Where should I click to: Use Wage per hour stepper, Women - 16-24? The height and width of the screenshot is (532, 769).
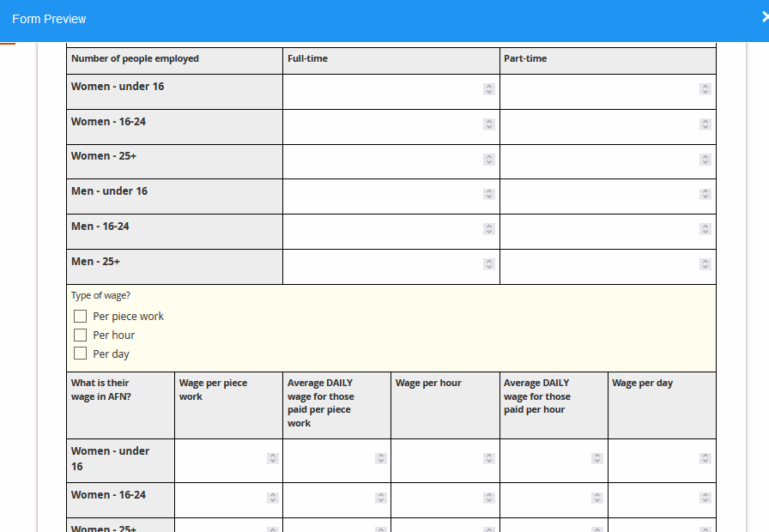tap(489, 498)
